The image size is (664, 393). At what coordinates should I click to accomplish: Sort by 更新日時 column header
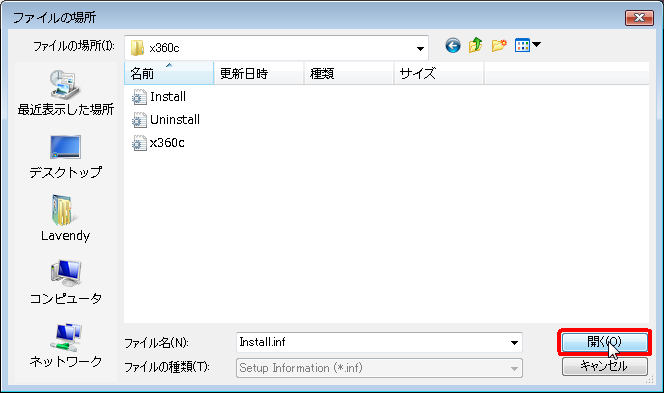(x=259, y=73)
